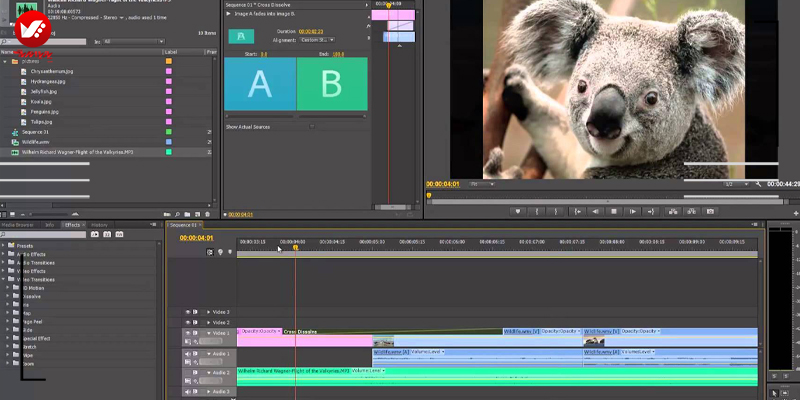This screenshot has height=400, width=800.
Task: Switch to the Info tab
Action: 49,224
